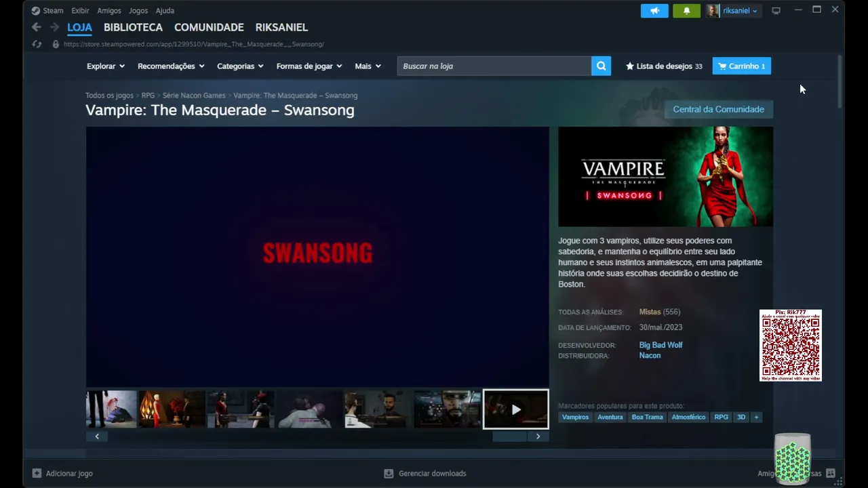Click the RPG breadcrumb link
Viewport: 868px width, 488px height.
tap(148, 96)
